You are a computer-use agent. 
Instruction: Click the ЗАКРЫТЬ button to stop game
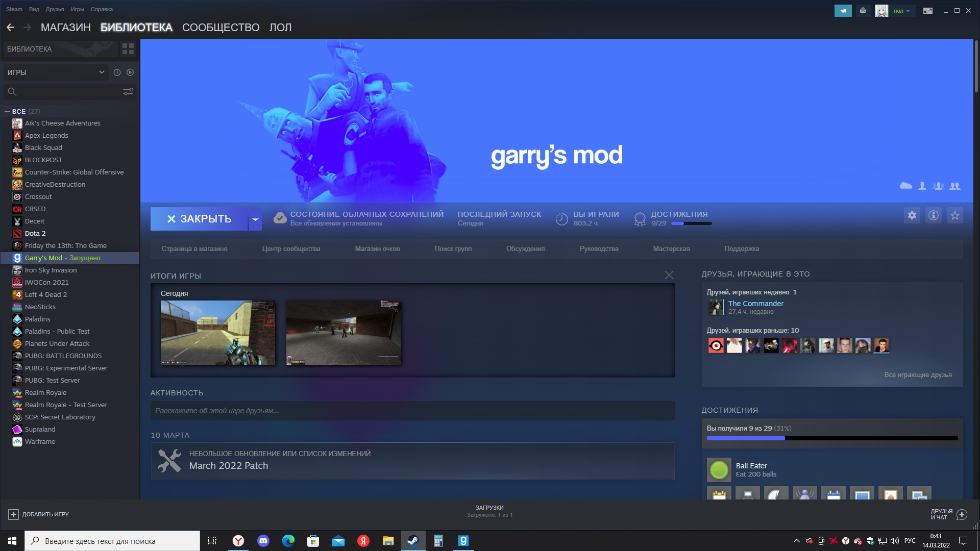tap(199, 219)
